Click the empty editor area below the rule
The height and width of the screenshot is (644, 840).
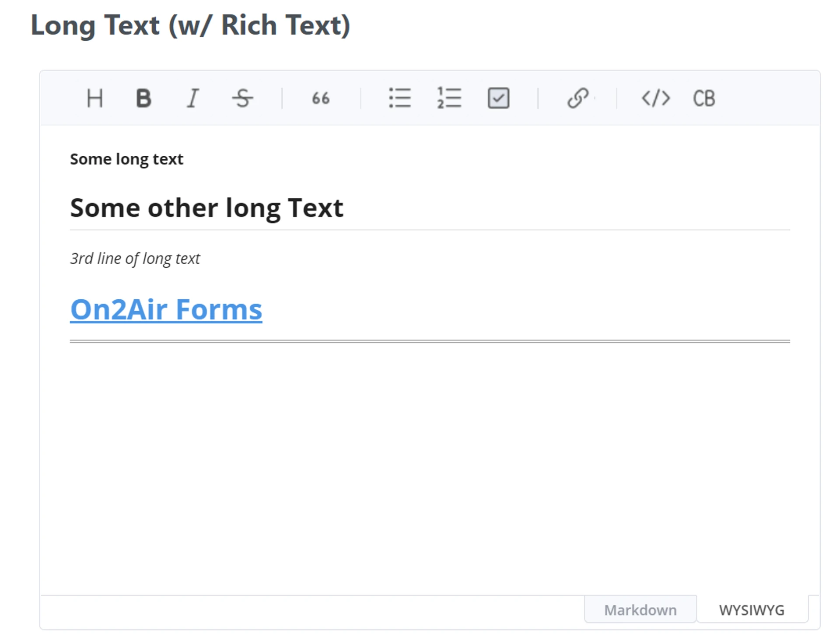pyautogui.click(x=429, y=464)
